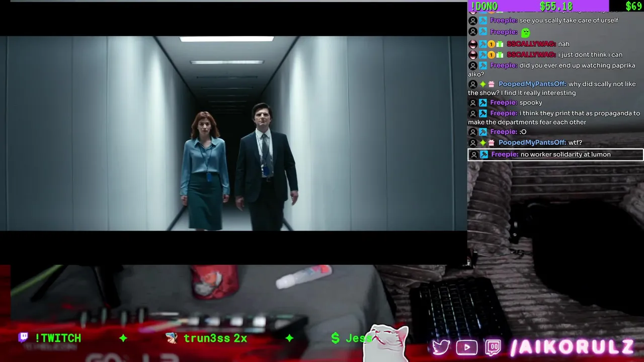Open PoopedMyPantsOff's name on 'why did scally' message
This screenshot has width=644, height=362.
(x=532, y=84)
